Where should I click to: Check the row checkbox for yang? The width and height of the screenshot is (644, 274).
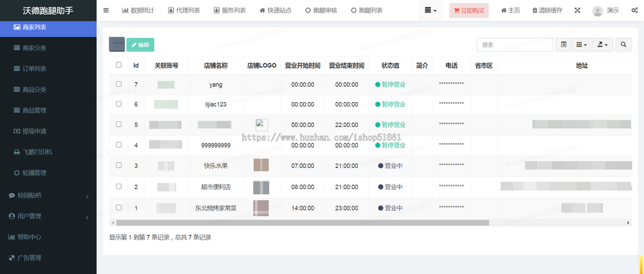pyautogui.click(x=119, y=84)
